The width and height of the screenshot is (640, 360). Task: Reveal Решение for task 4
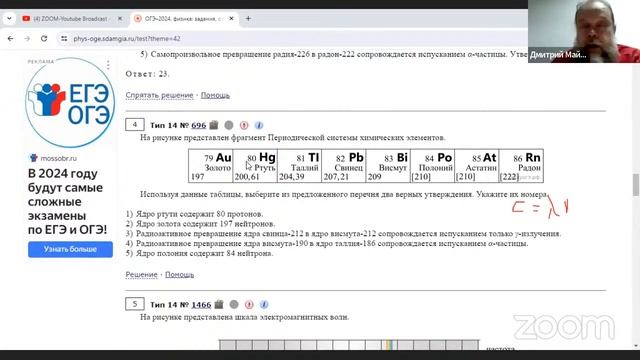(x=141, y=275)
